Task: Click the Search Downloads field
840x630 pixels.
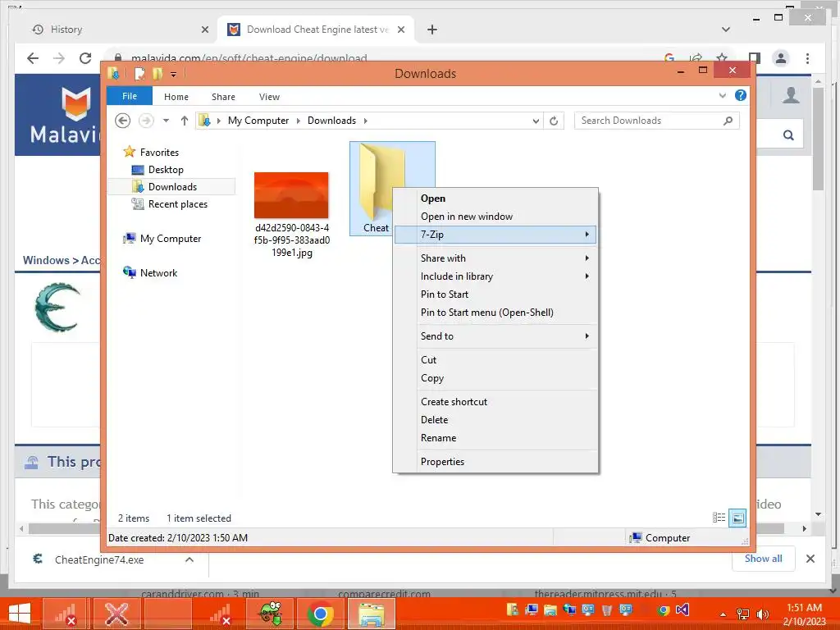Action: (657, 121)
